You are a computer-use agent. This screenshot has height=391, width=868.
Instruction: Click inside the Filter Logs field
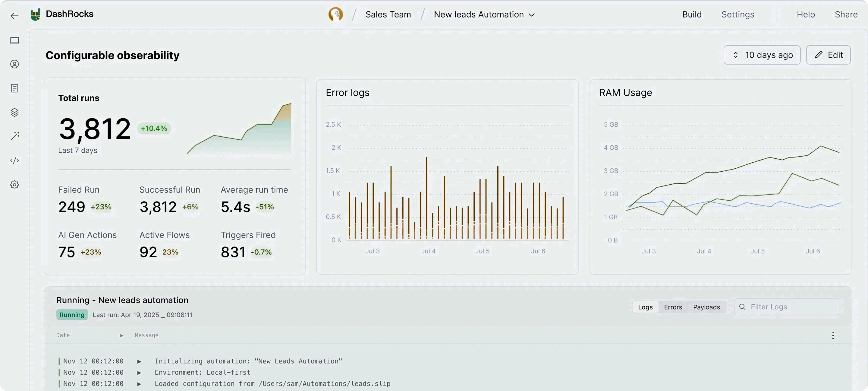click(x=786, y=307)
